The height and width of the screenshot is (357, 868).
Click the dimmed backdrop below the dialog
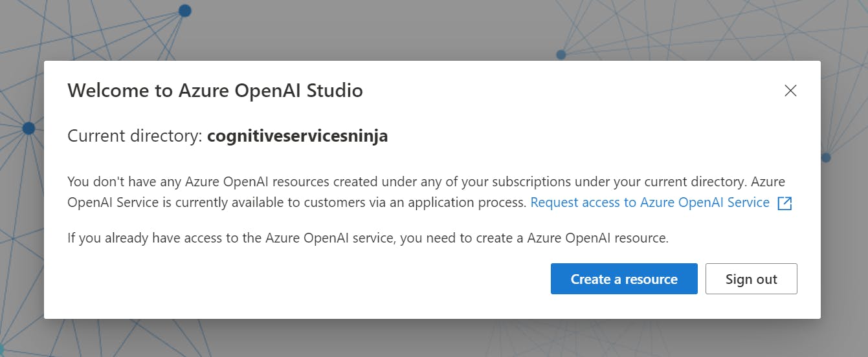point(388,340)
